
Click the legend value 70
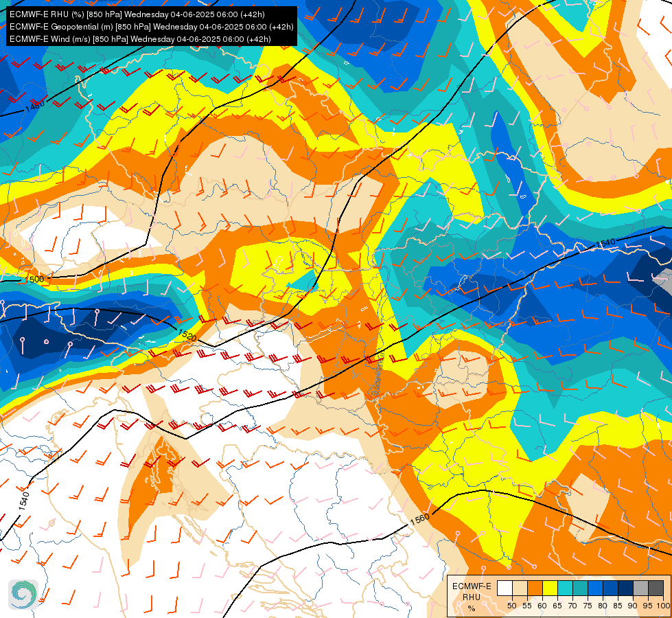pos(572,606)
